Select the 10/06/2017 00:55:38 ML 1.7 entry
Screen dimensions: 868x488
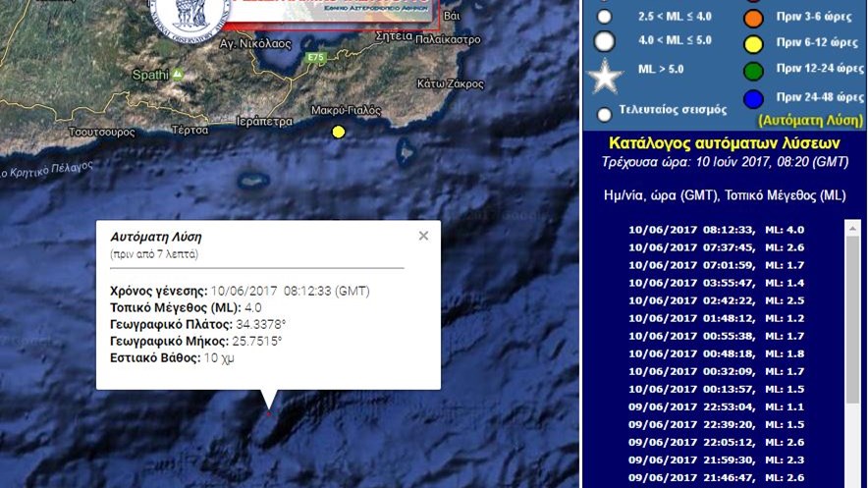tap(717, 336)
